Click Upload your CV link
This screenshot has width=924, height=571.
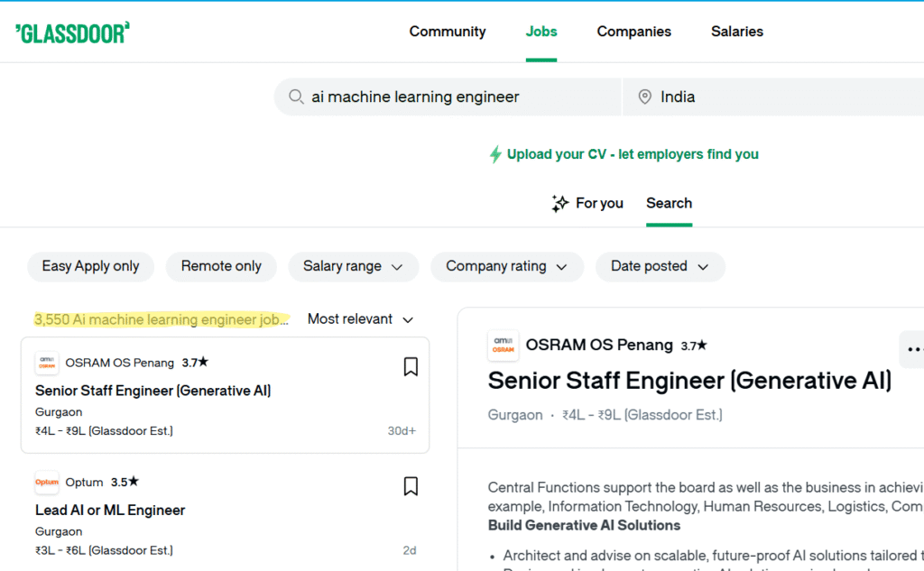click(x=633, y=154)
